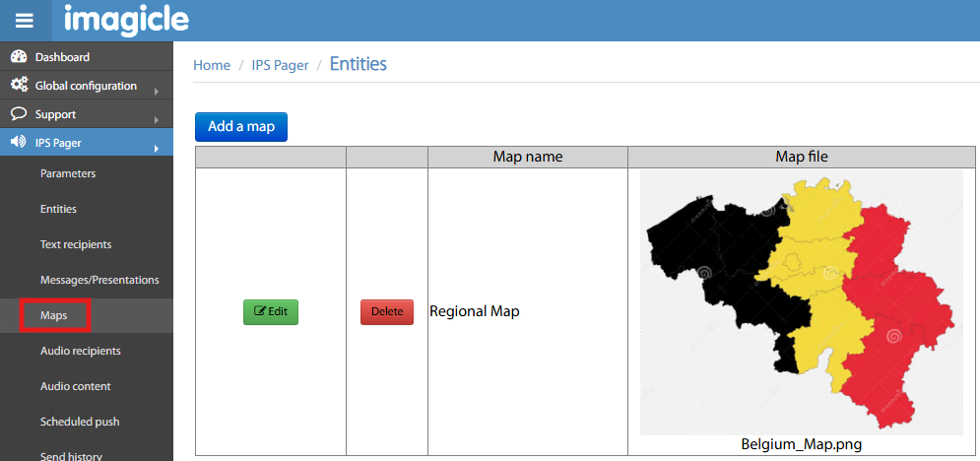The height and width of the screenshot is (461, 980).
Task: Click the Belgium map thumbnail image
Action: pyautogui.click(x=801, y=301)
